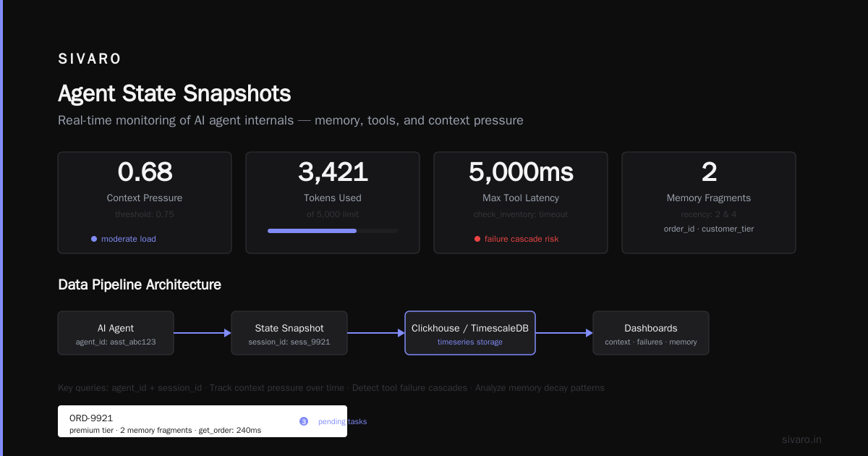Image resolution: width=868 pixels, height=456 pixels.
Task: Open the pending tasks link
Action: (343, 421)
